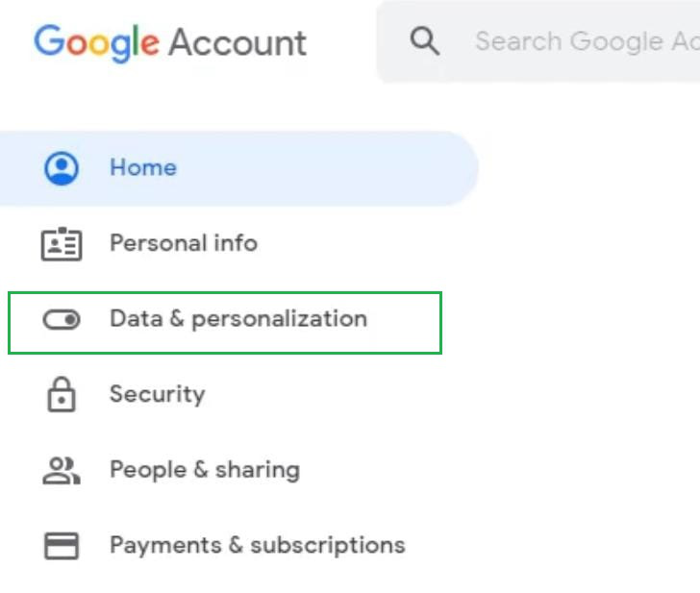Click the Security padlock icon
The image size is (700, 593).
(x=62, y=394)
